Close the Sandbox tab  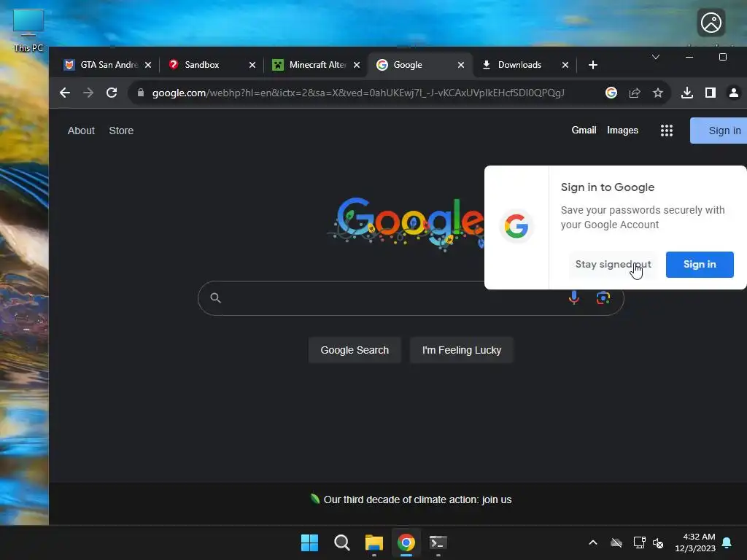click(x=252, y=65)
